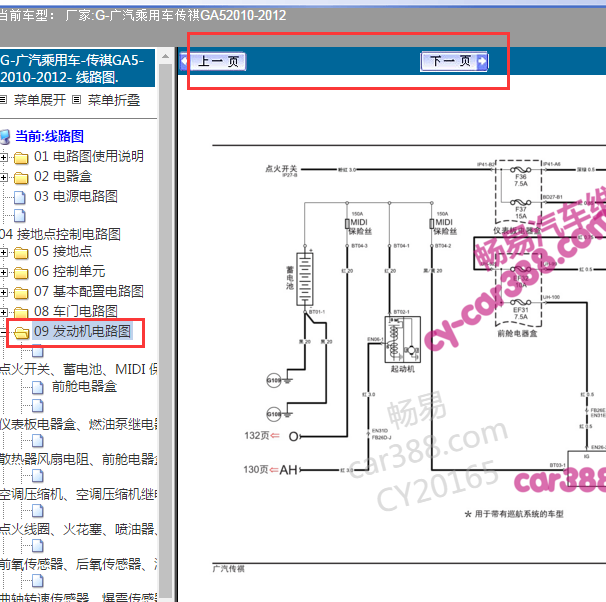Viewport: 606px width, 602px height.
Task: Follow the 130页 page reference link
Action: (261, 469)
